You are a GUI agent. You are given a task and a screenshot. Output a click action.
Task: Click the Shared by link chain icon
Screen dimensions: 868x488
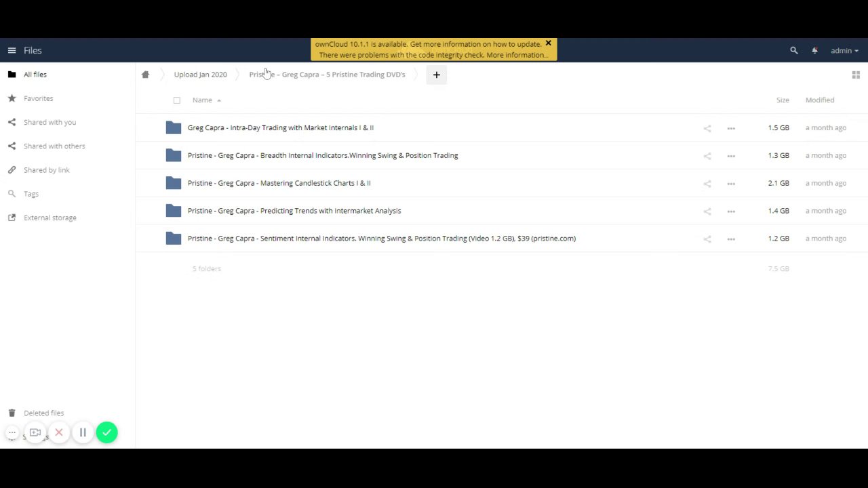tap(12, 169)
